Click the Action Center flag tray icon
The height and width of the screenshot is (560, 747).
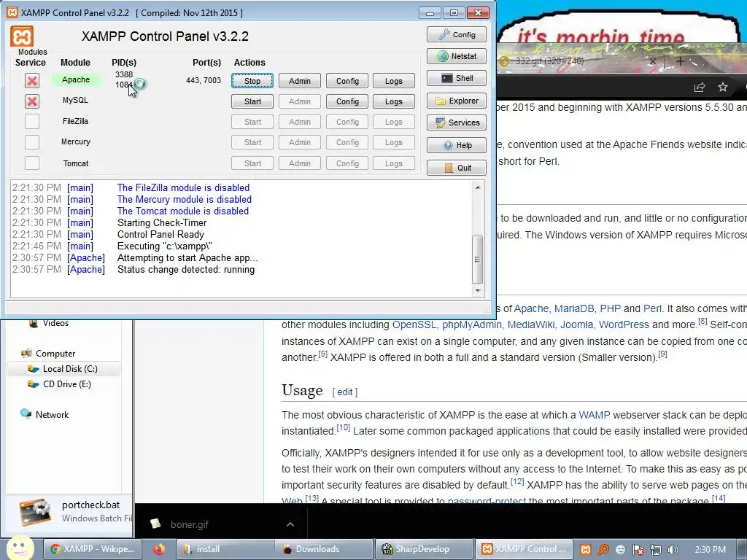(638, 550)
